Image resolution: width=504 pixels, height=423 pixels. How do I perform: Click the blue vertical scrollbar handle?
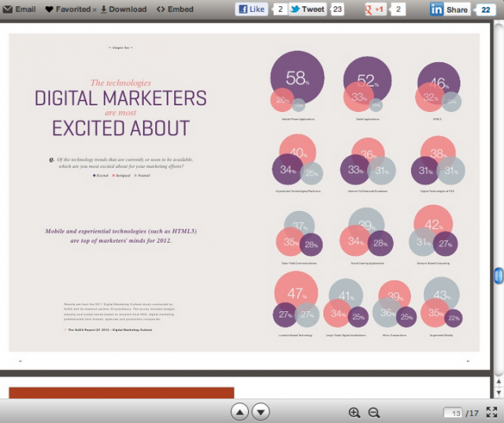(x=498, y=276)
